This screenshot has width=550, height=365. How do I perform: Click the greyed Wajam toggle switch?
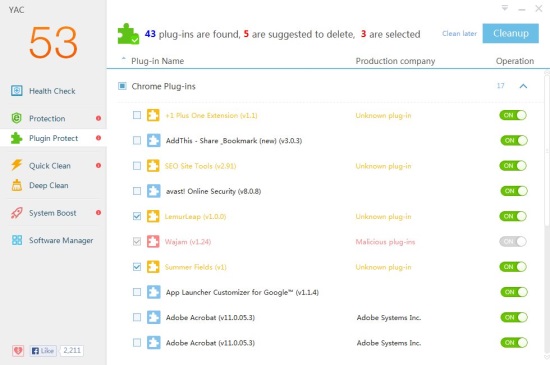point(513,242)
